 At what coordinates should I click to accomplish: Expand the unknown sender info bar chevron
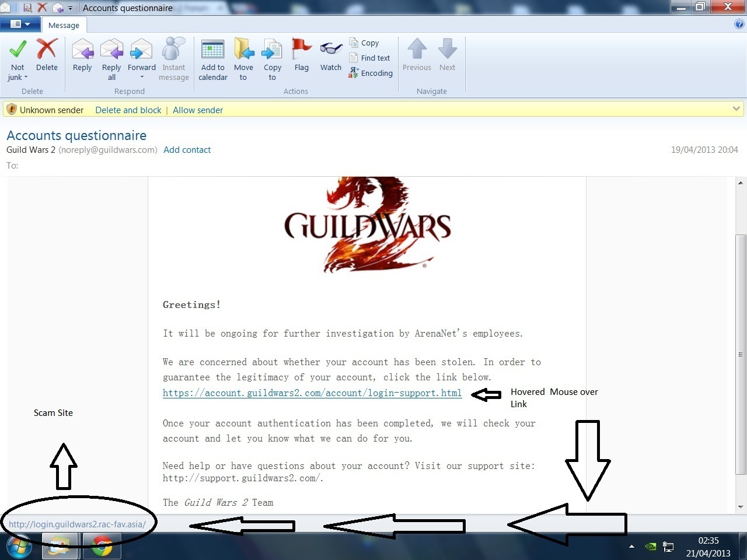[736, 108]
